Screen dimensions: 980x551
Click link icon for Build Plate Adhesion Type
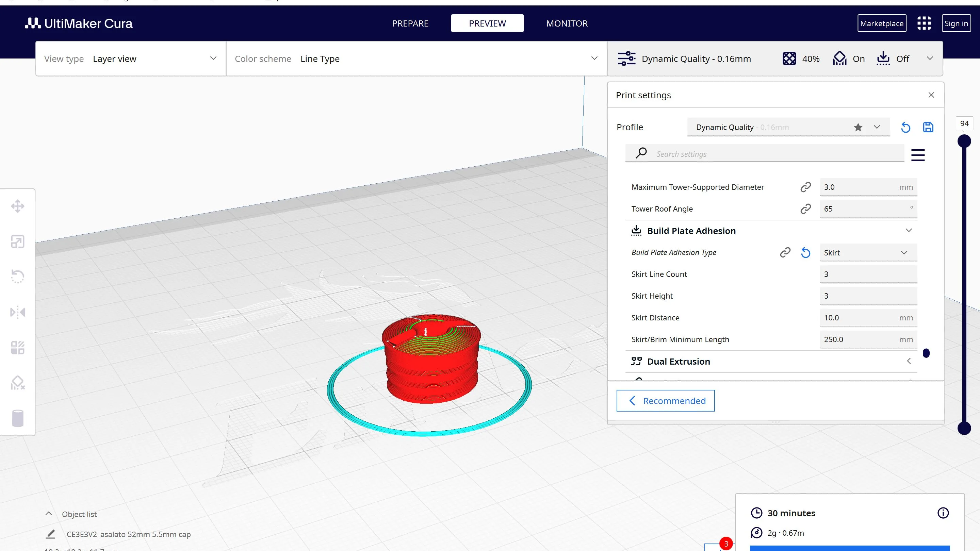pos(785,252)
